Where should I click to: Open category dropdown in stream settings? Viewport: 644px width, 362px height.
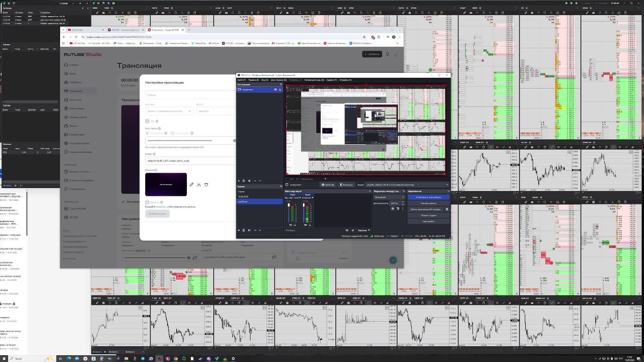pos(169,111)
